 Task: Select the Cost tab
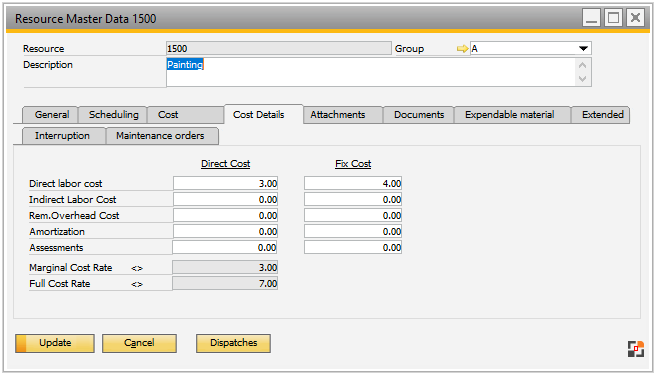pos(185,115)
